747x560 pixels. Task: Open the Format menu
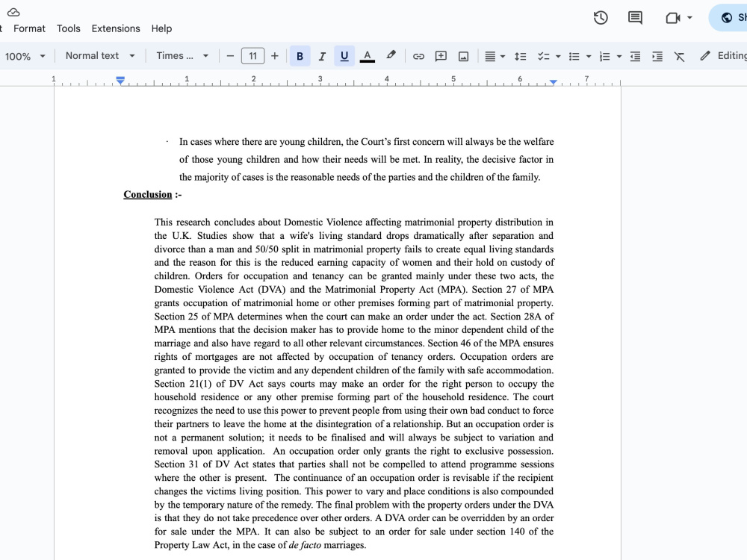click(x=29, y=28)
